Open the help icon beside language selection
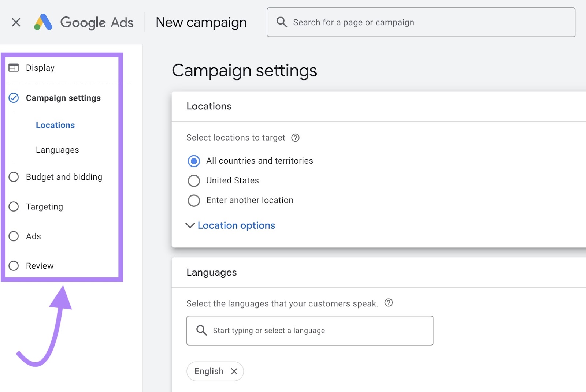The height and width of the screenshot is (392, 586). pos(389,303)
